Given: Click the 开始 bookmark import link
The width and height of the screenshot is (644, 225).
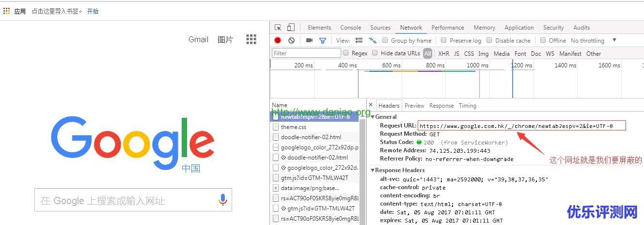Looking at the screenshot, I should (93, 11).
